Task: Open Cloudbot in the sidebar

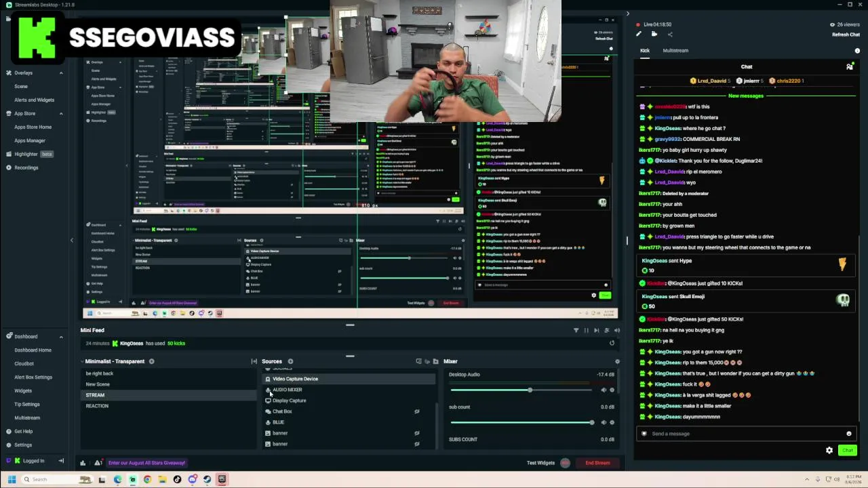Action: 24,363
